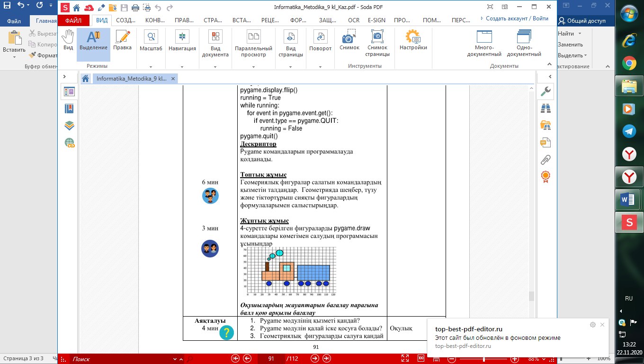This screenshot has height=364, width=644.
Task: Open the Настройки settings in the ribbon
Action: pyautogui.click(x=413, y=41)
